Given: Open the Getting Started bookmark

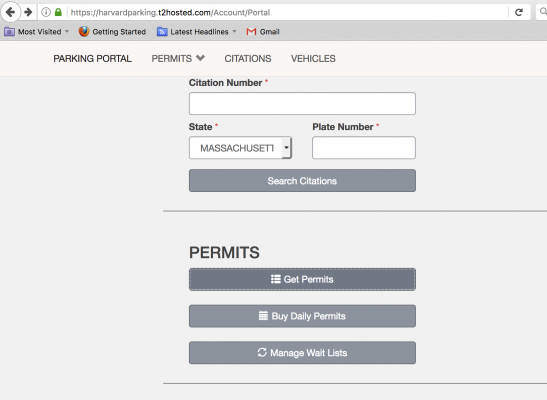Looking at the screenshot, I should (112, 32).
